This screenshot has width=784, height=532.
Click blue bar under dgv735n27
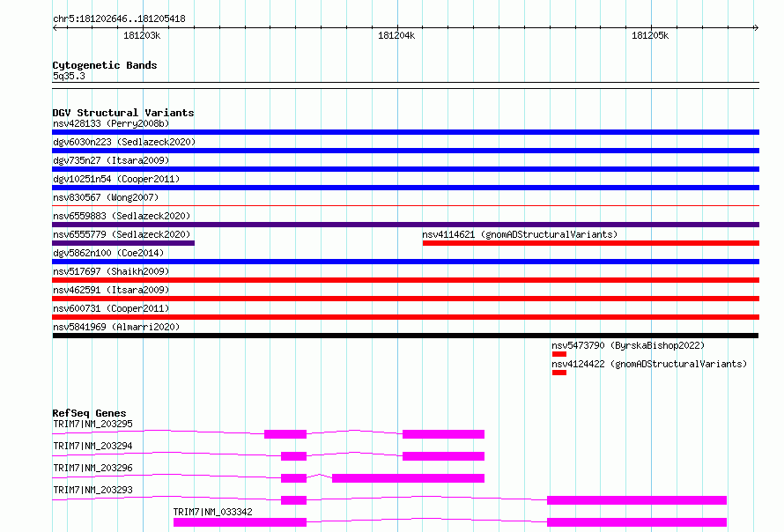point(405,169)
